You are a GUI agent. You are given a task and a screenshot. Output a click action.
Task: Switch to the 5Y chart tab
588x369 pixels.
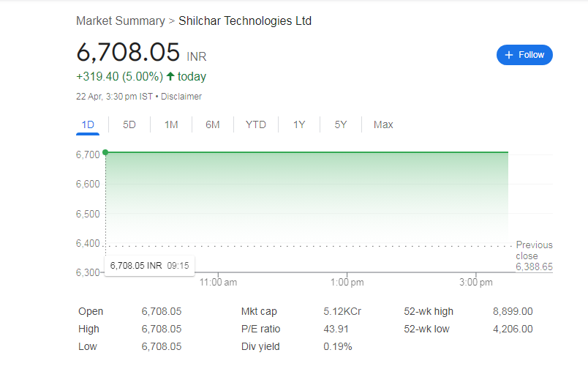(341, 124)
